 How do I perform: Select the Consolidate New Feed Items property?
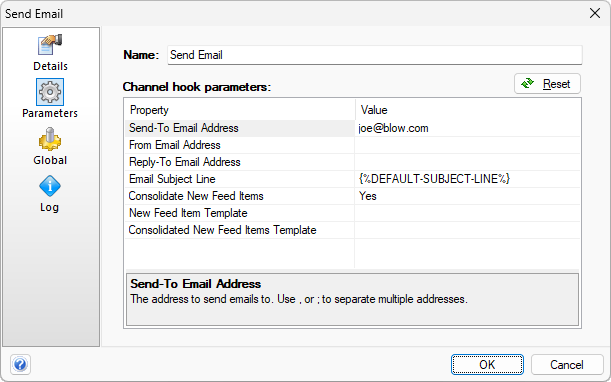pyautogui.click(x=240, y=196)
